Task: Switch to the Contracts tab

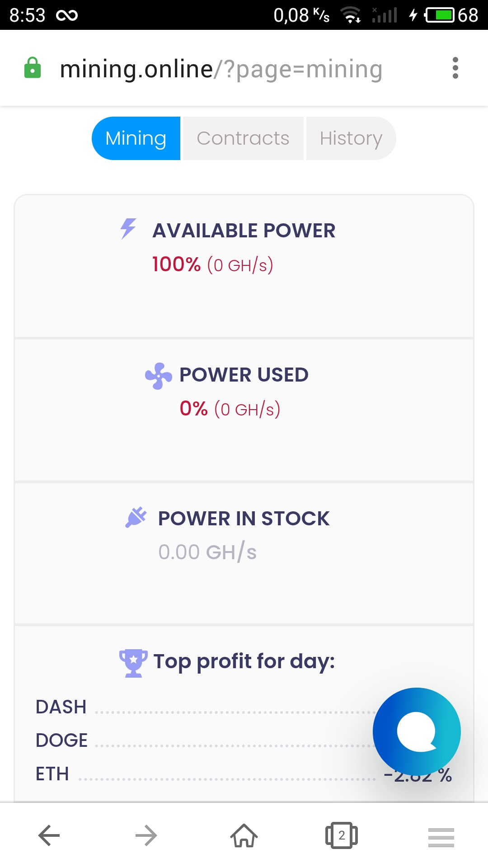Action: click(x=243, y=138)
